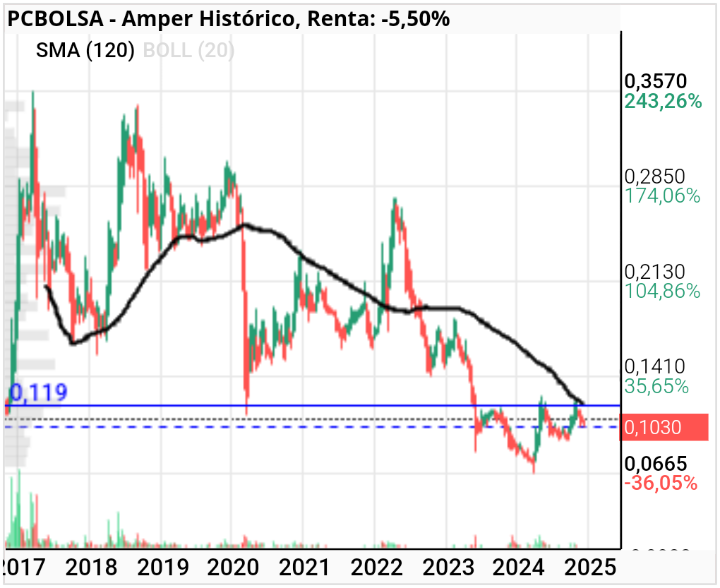Image resolution: width=720 pixels, height=588 pixels.
Task: Click the 0,1410 price axis label
Action: 654,366
